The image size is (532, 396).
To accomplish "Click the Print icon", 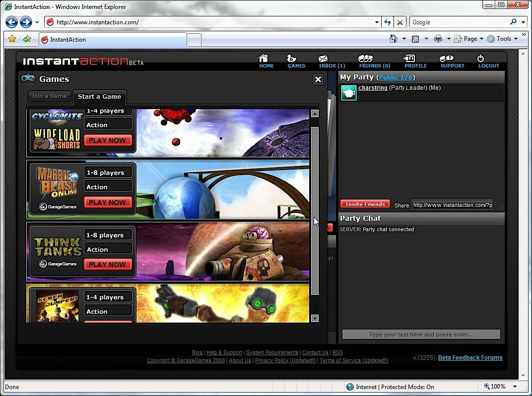I will point(438,39).
